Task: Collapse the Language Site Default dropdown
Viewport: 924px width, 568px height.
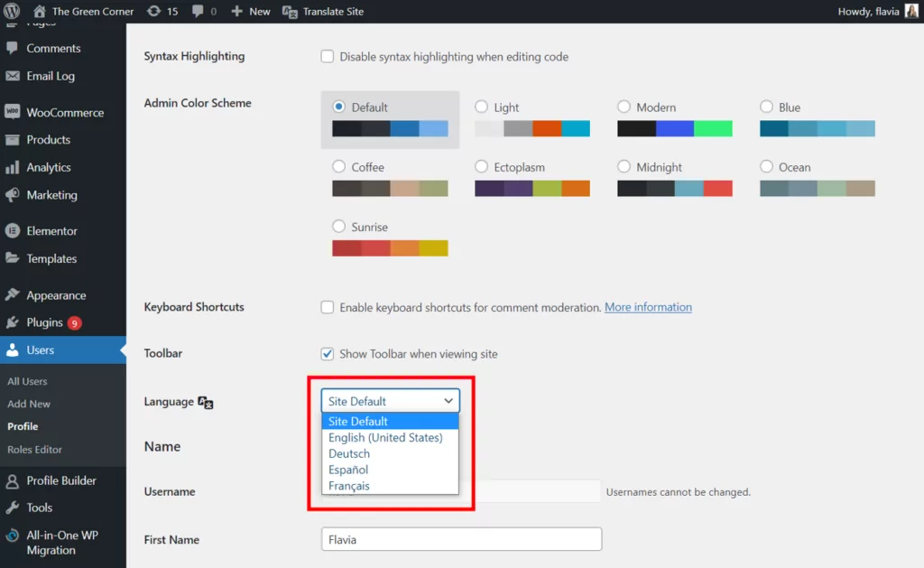Action: click(x=390, y=401)
